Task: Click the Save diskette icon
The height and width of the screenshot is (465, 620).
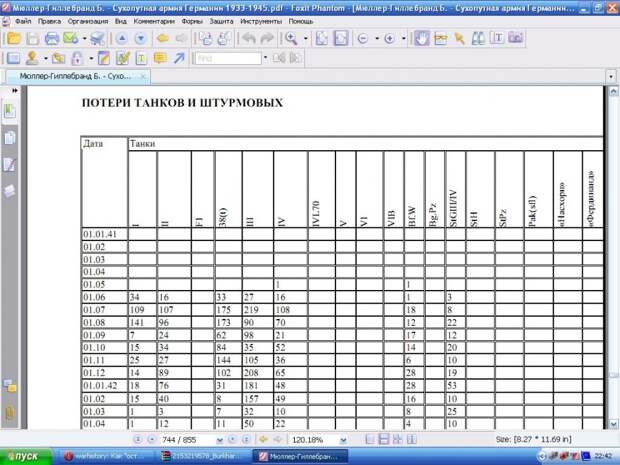Action: (32, 38)
